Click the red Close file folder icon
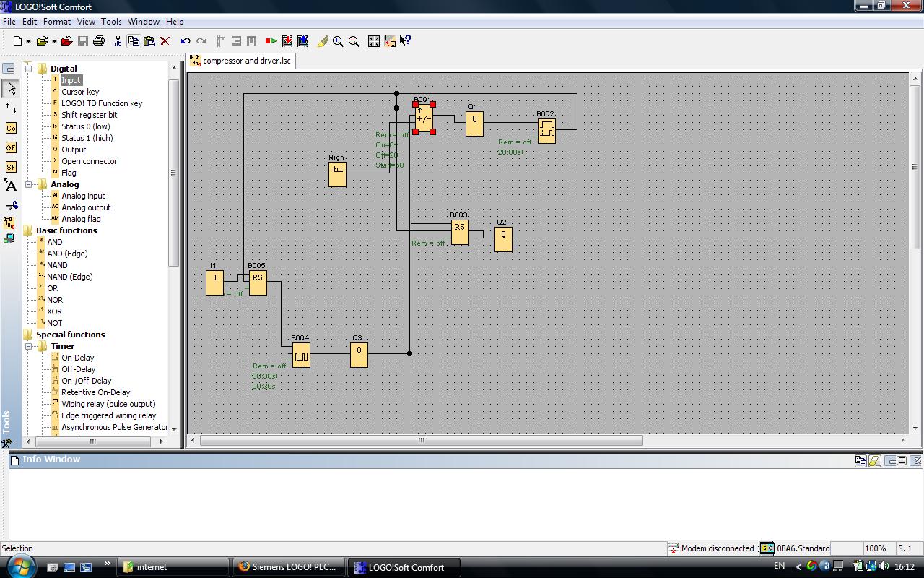Screen dimensions: 924x578 click(67, 41)
